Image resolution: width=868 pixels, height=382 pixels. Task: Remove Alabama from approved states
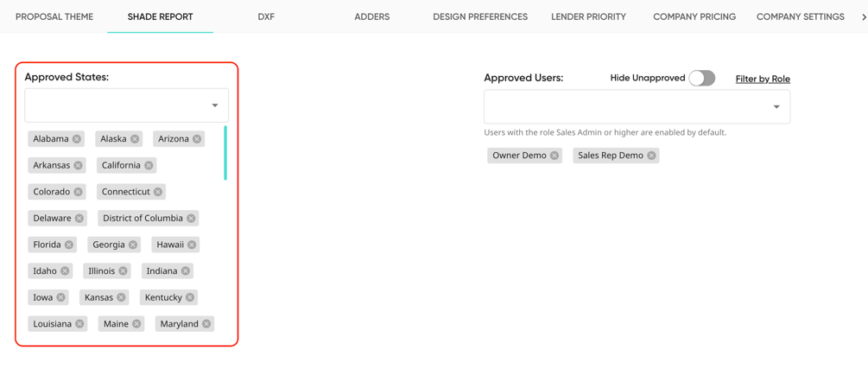tap(77, 139)
